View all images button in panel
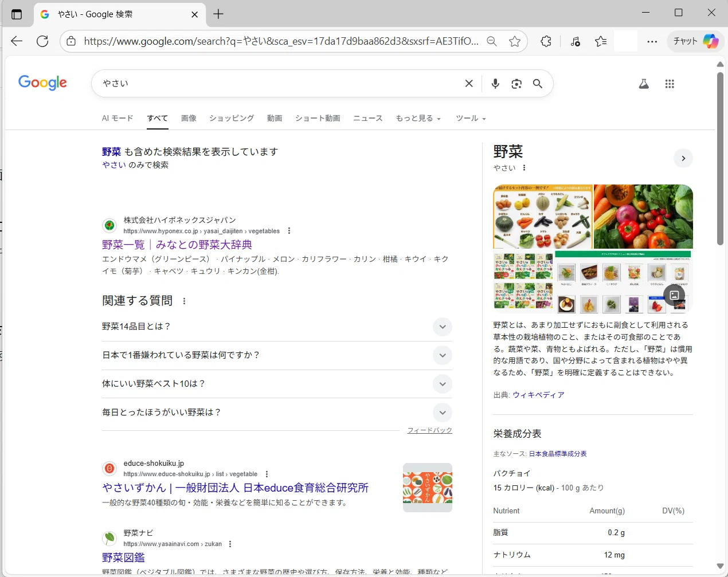728x577 pixels. point(674,296)
